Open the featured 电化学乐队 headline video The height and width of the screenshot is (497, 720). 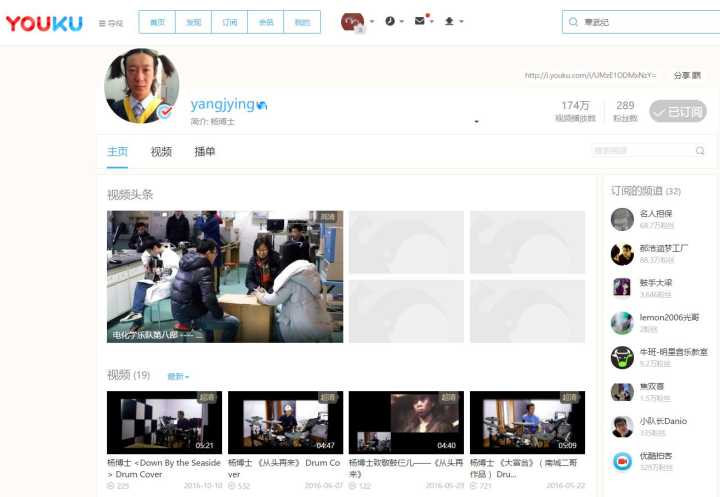tap(225, 276)
